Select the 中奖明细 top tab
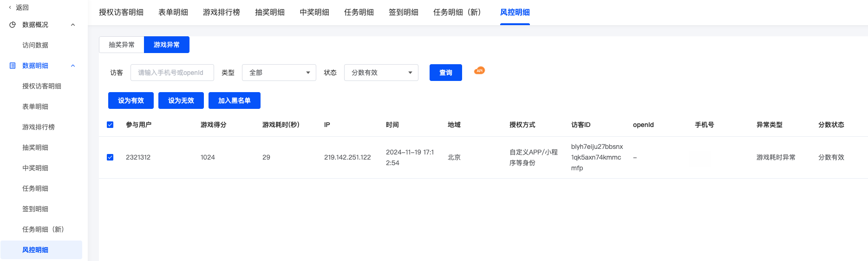868x261 pixels. coord(314,12)
